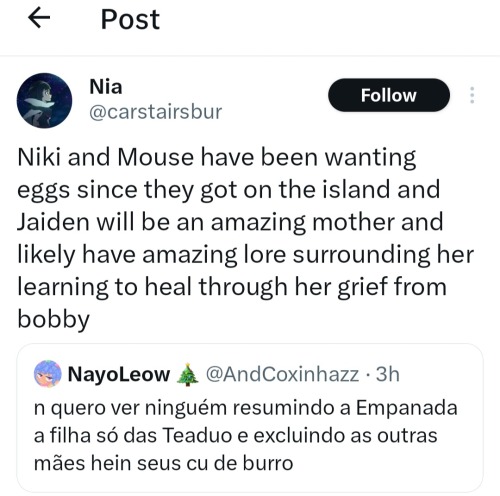Open Nia's profile picture
Image resolution: width=500 pixels, height=496 pixels.
click(44, 100)
